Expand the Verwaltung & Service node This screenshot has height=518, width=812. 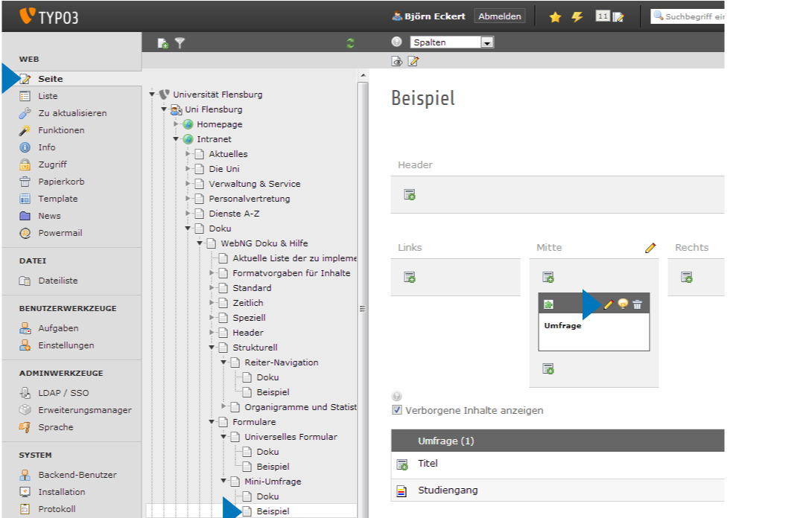188,184
